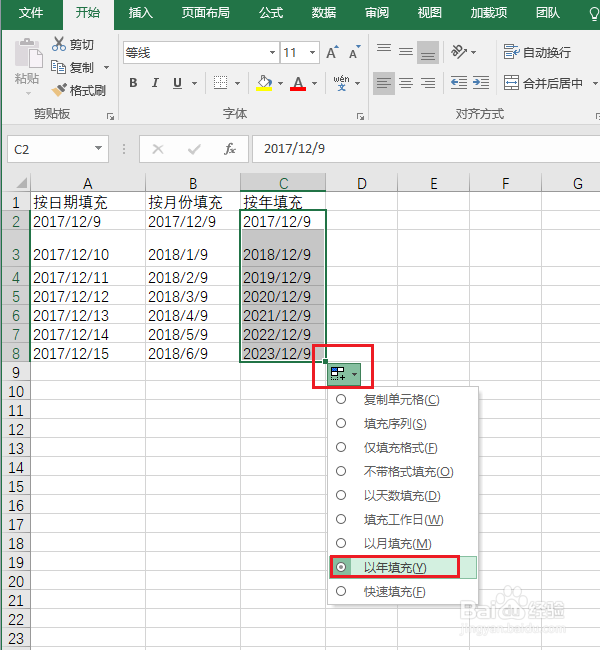Image resolution: width=600 pixels, height=650 pixels.
Task: Select Fill Series (填充序列) radio option
Action: click(x=341, y=423)
